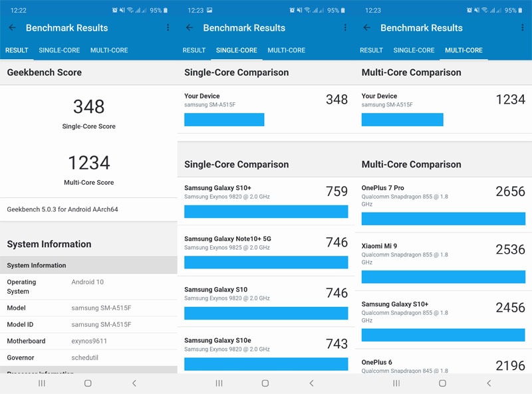The height and width of the screenshot is (394, 532).
Task: Tap the large 348 Single-Core Score
Action: 89,106
